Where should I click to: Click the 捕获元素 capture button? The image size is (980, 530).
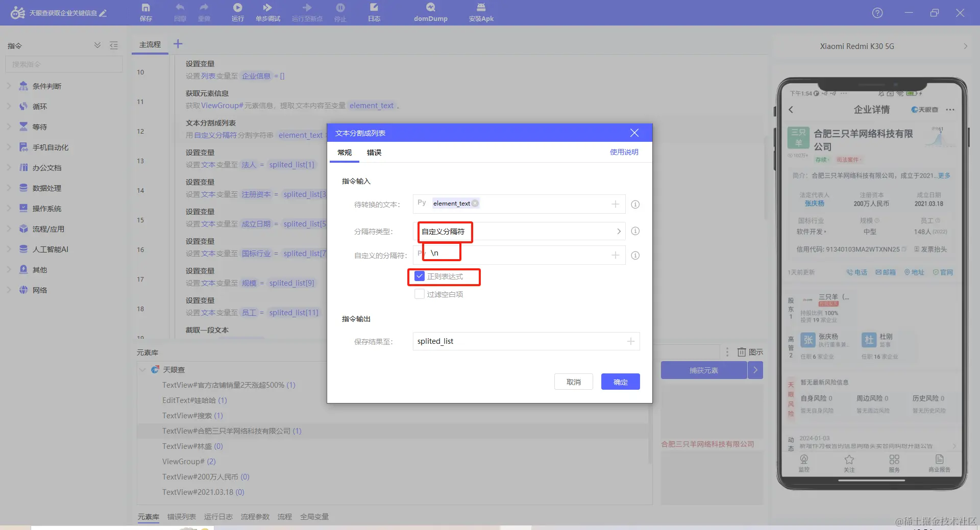click(704, 370)
